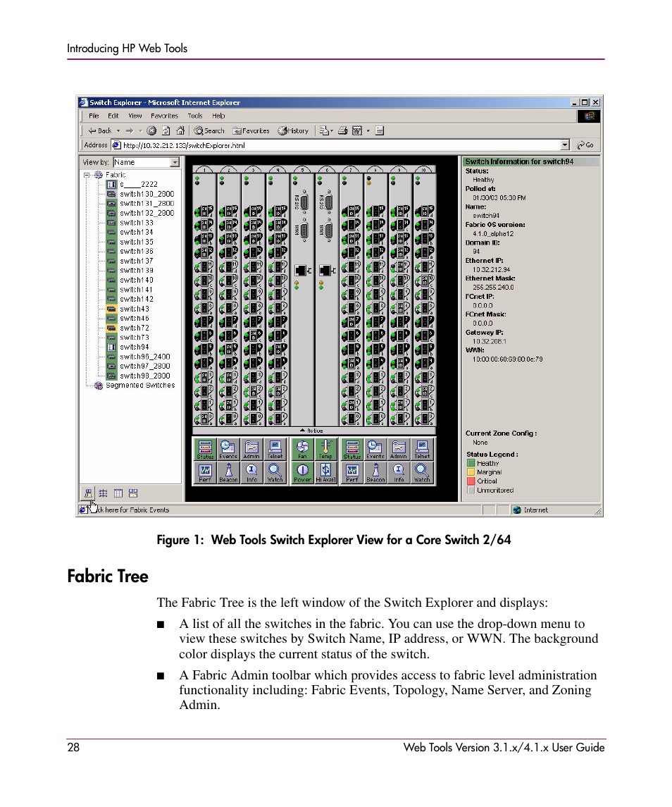Open the View menu
The width and height of the screenshot is (672, 807).
point(135,116)
